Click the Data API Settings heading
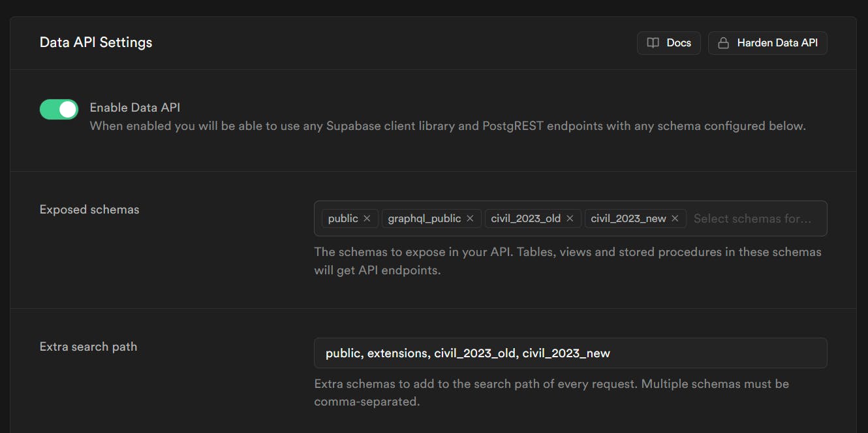This screenshot has height=433, width=868. [96, 42]
